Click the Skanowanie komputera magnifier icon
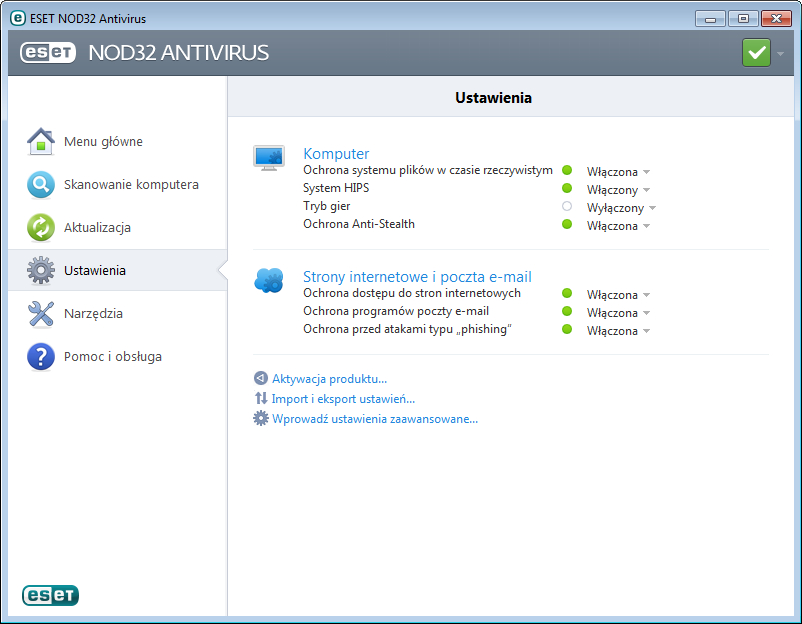Screen dimensions: 802x624 pos(41,184)
